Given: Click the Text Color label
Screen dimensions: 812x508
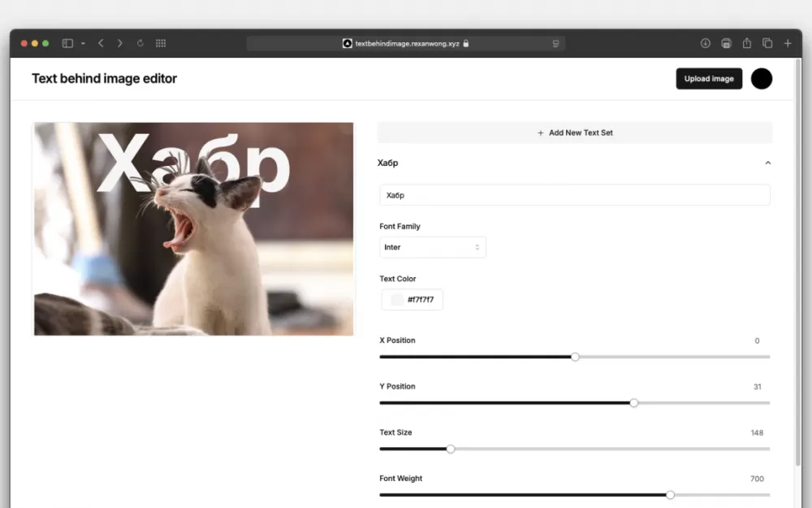Looking at the screenshot, I should [398, 279].
